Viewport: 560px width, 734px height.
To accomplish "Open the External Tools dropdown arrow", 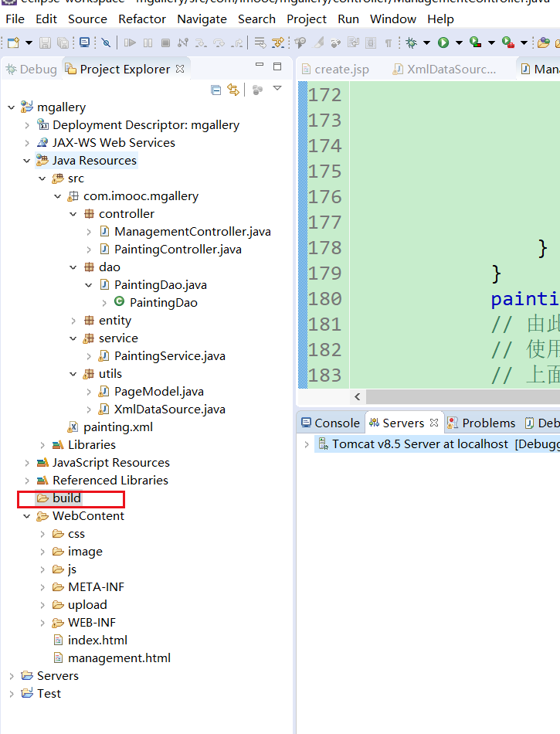I will [x=524, y=43].
